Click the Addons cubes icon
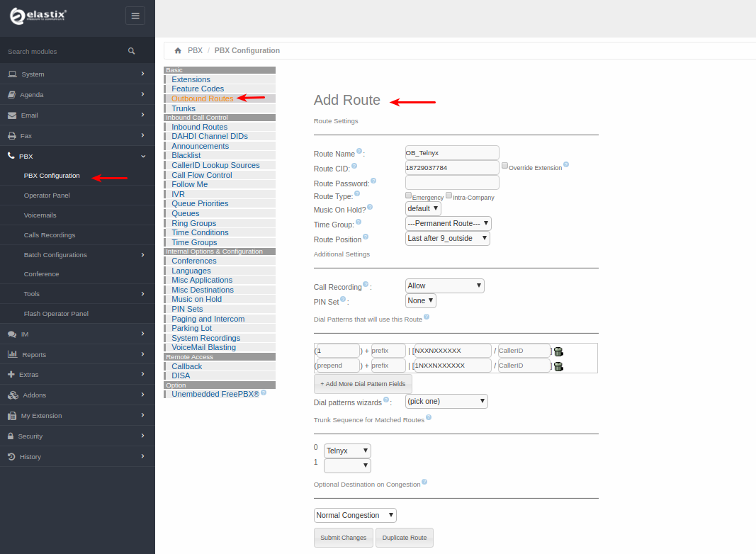Image resolution: width=756 pixels, height=554 pixels. coord(13,395)
